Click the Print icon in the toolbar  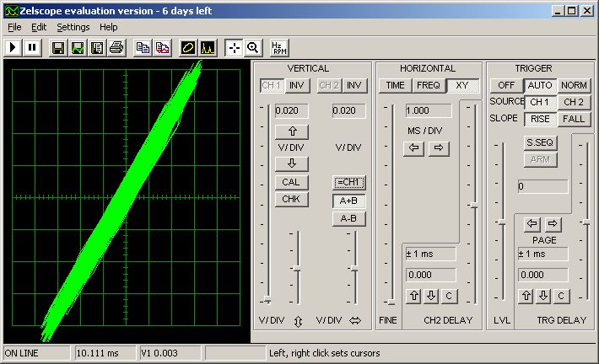point(116,47)
